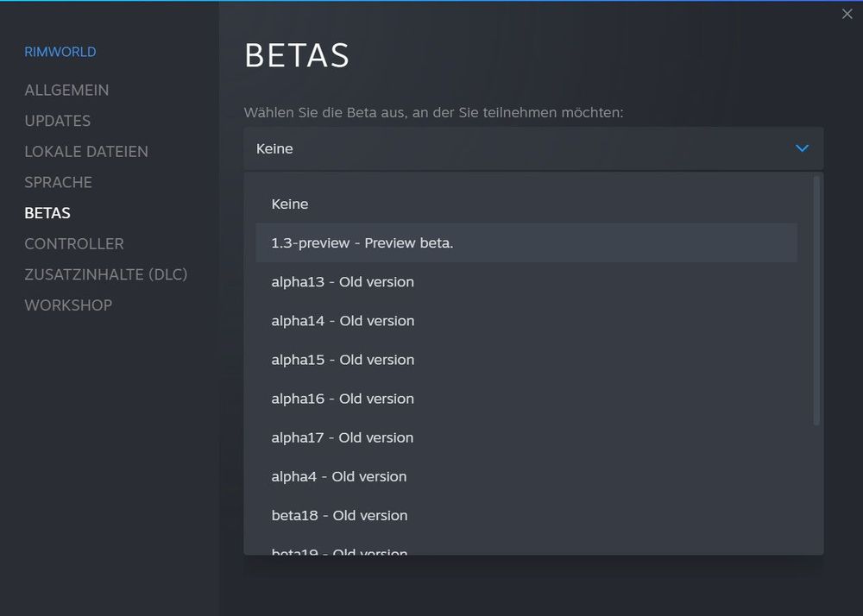Choose alpha14 - Old version
The image size is (863, 616).
[x=526, y=321]
